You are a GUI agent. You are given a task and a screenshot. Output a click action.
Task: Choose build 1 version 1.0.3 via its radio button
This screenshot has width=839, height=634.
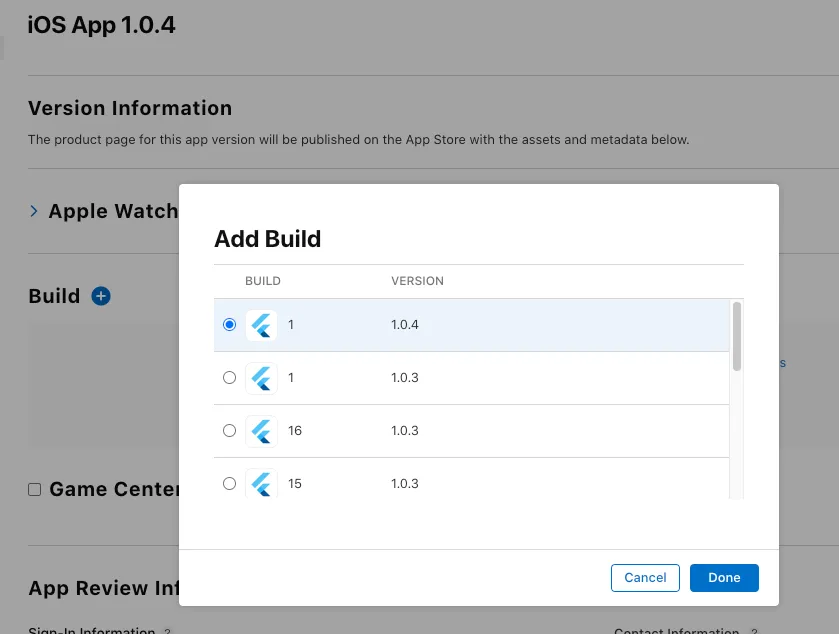(x=229, y=377)
